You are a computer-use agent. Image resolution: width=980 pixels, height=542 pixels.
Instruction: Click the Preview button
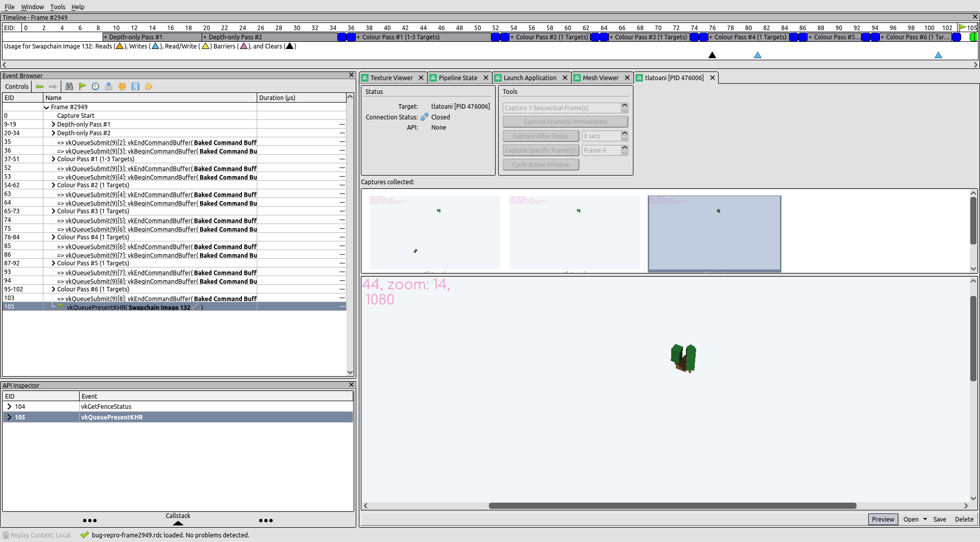tap(883, 519)
